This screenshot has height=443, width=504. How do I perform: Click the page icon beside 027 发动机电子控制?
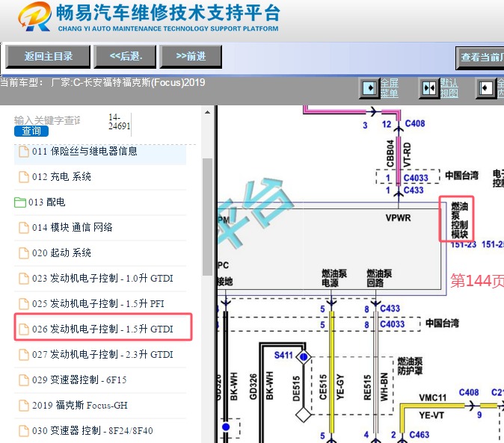23,354
